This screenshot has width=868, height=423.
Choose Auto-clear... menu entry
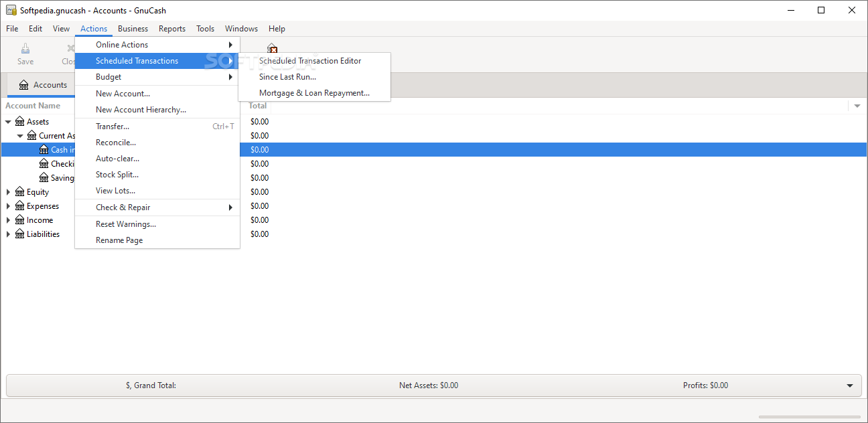(157, 159)
